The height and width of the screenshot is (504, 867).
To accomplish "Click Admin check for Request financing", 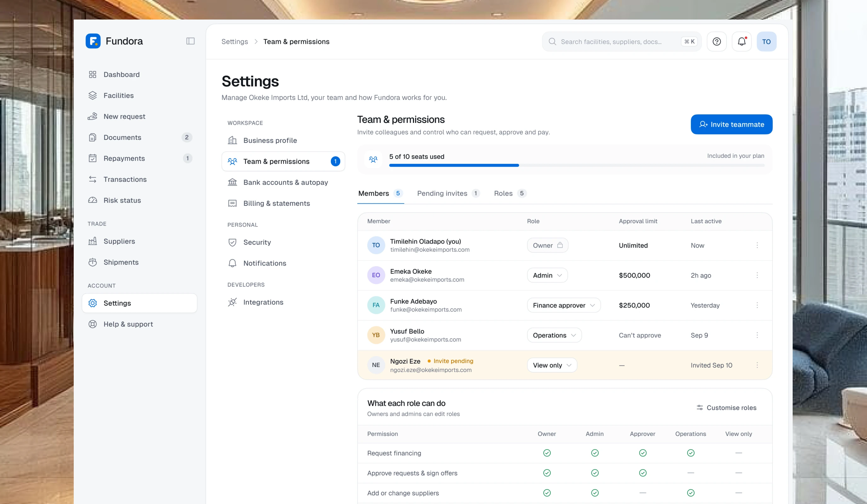I will click(595, 453).
